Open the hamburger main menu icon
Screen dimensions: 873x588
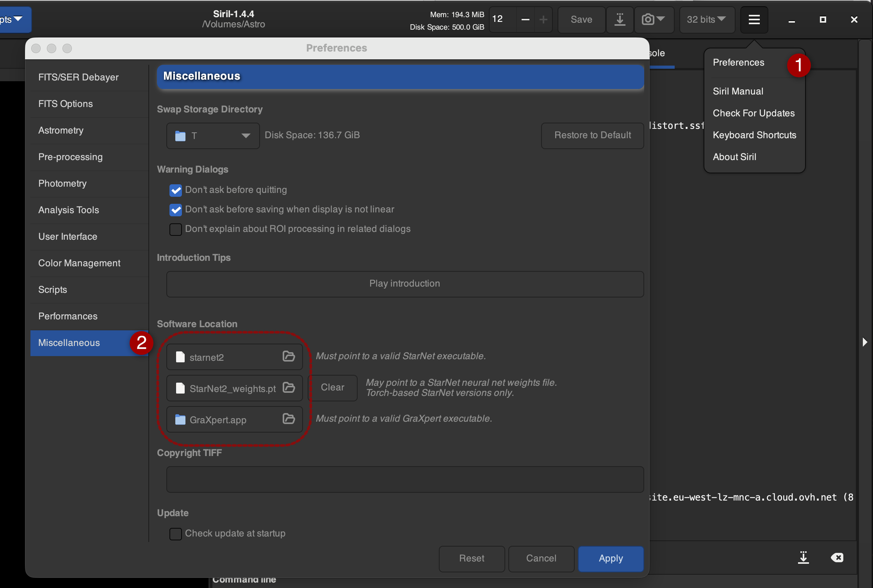(x=754, y=20)
